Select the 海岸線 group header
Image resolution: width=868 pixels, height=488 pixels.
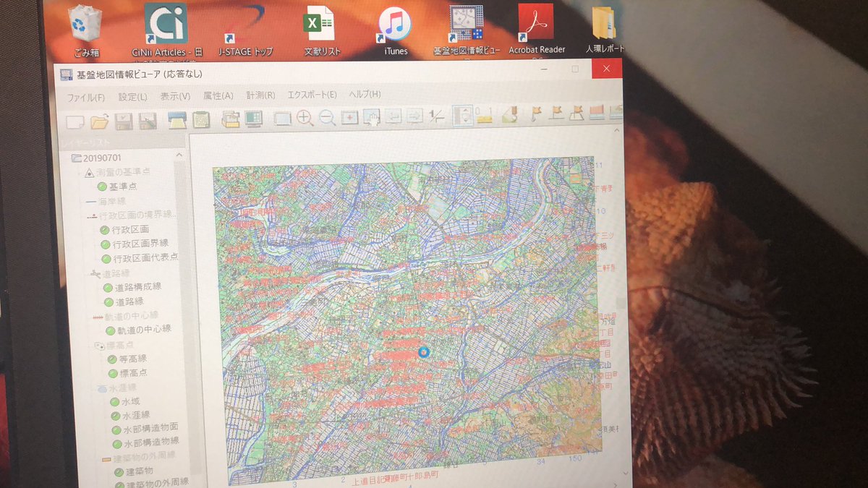click(x=106, y=202)
